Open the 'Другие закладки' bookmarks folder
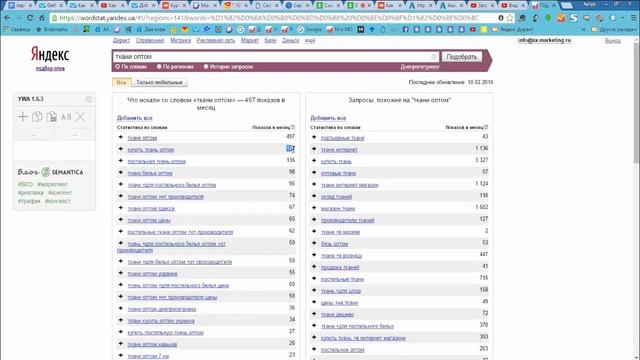640x360 pixels. click(614, 29)
